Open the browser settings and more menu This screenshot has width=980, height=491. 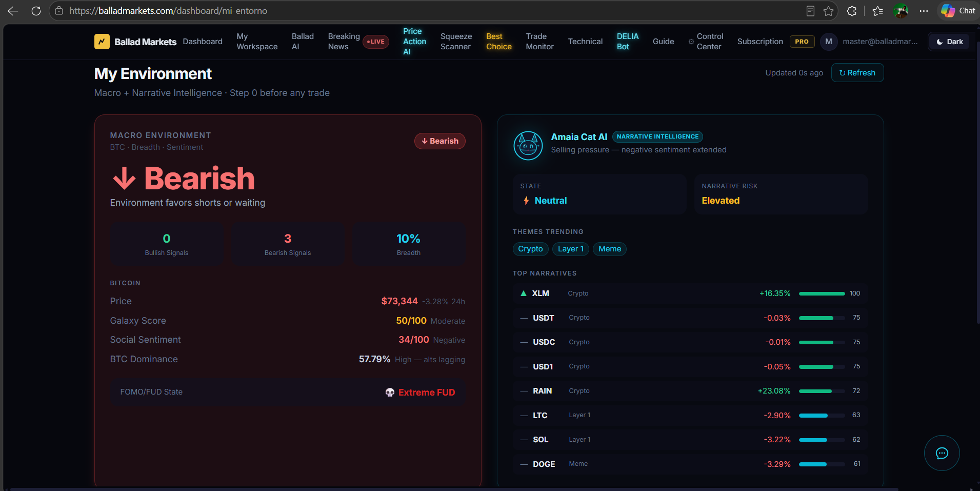(x=924, y=11)
